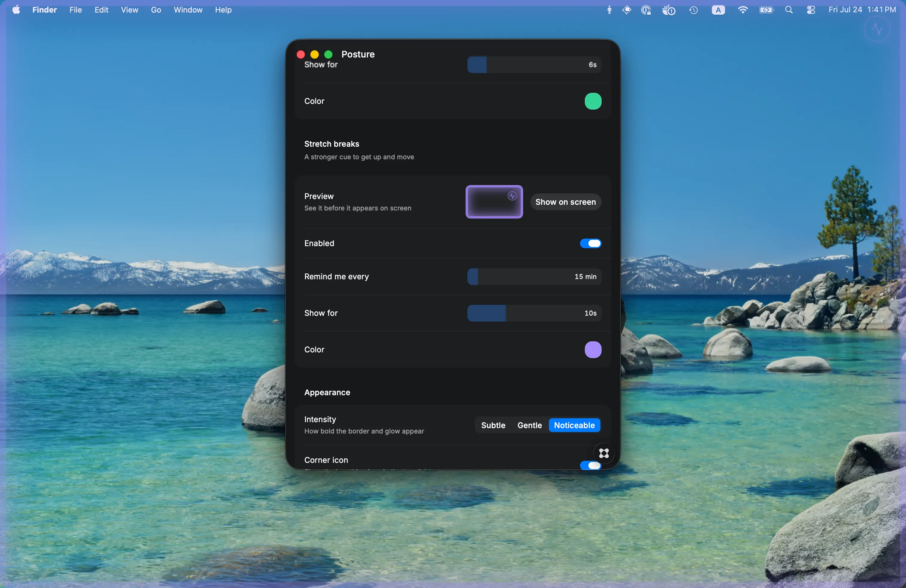Screen dimensions: 906x588
Task: Click 'See it before it appears on screen'
Action: point(357,208)
